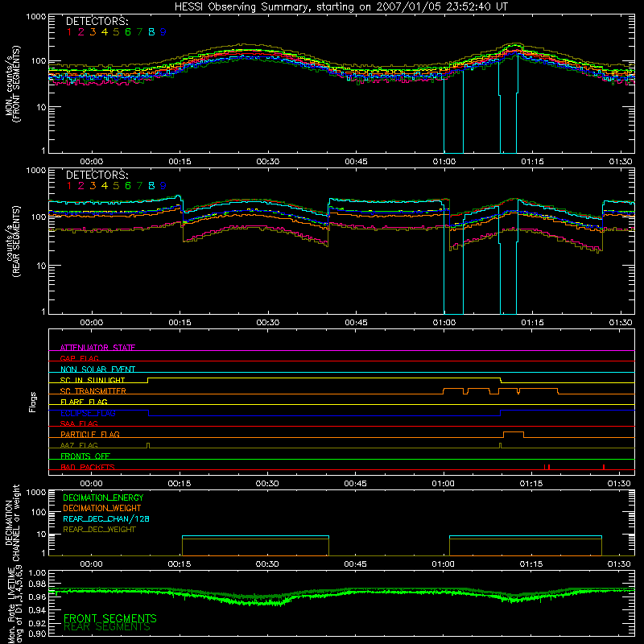Select the BAD_PACKETS flag label
The image size is (644, 644).
tap(88, 467)
